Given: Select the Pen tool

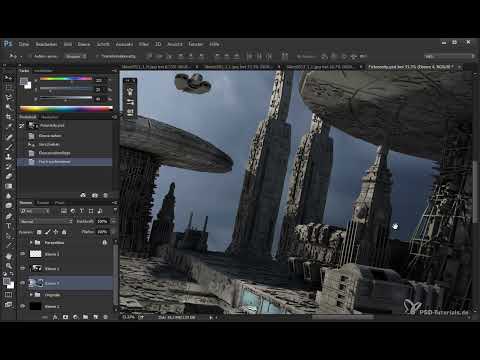Looking at the screenshot, I should pos(8,216).
